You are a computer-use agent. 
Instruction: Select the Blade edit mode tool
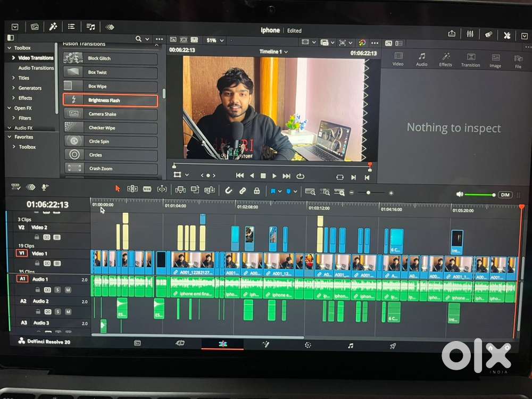coord(147,189)
